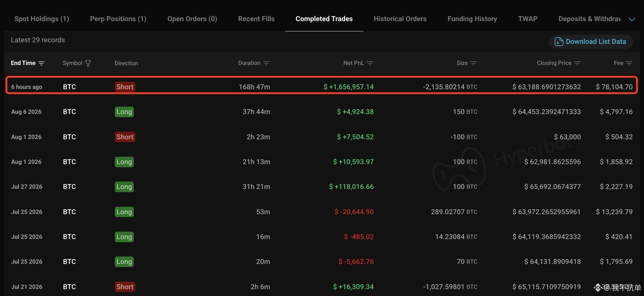
Task: Click duration 37h 44m
Action: coord(256,112)
